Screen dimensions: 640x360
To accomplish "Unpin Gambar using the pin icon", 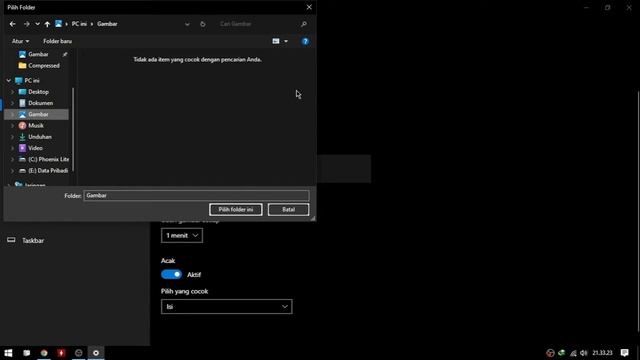I will (x=65, y=54).
